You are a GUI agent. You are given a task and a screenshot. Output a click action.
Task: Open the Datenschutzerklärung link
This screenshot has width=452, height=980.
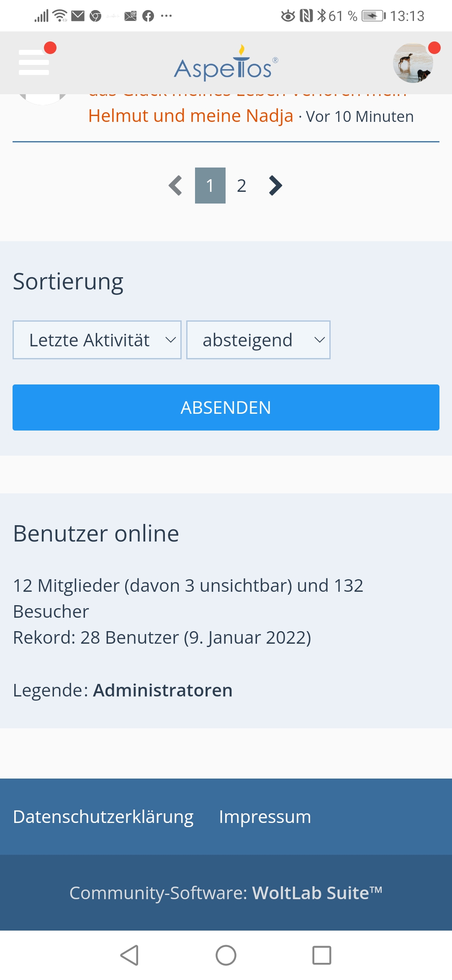[103, 817]
